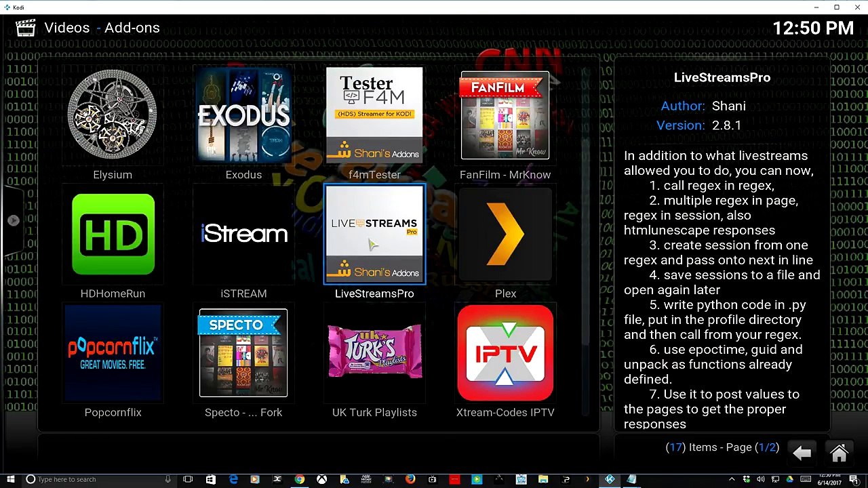Go to Kodi home screen

pos(839,453)
